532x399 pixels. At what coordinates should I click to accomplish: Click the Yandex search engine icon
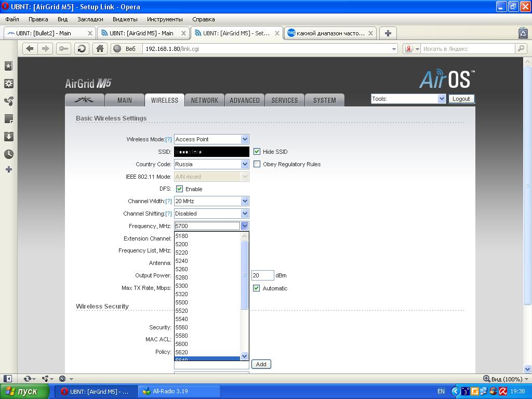pos(409,49)
